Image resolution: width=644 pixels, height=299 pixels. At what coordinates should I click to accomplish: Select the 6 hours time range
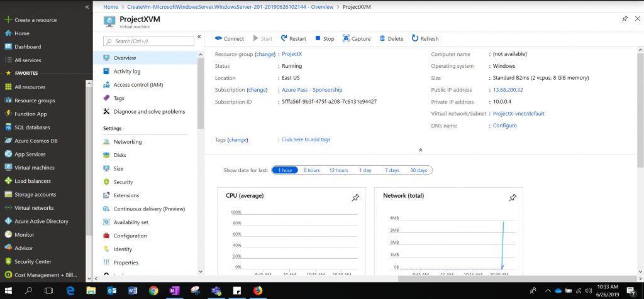[x=312, y=170]
